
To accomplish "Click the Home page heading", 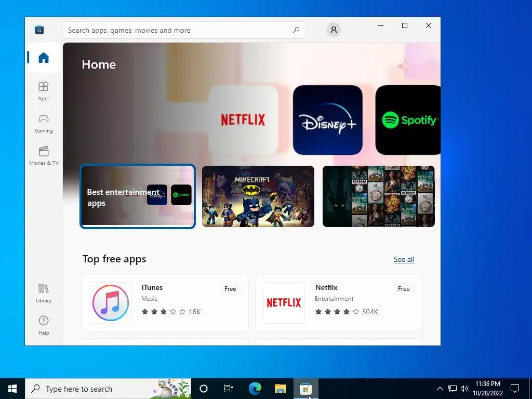I will tap(99, 64).
